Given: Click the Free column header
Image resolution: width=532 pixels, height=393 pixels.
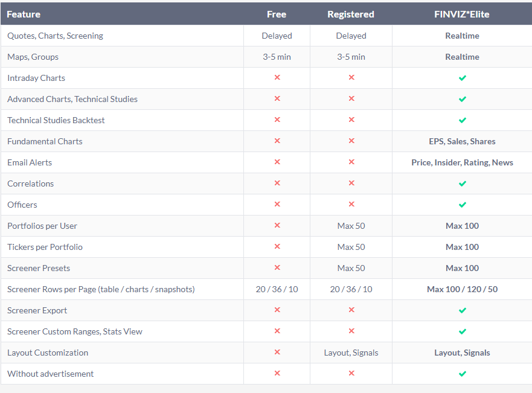Looking at the screenshot, I should (277, 14).
